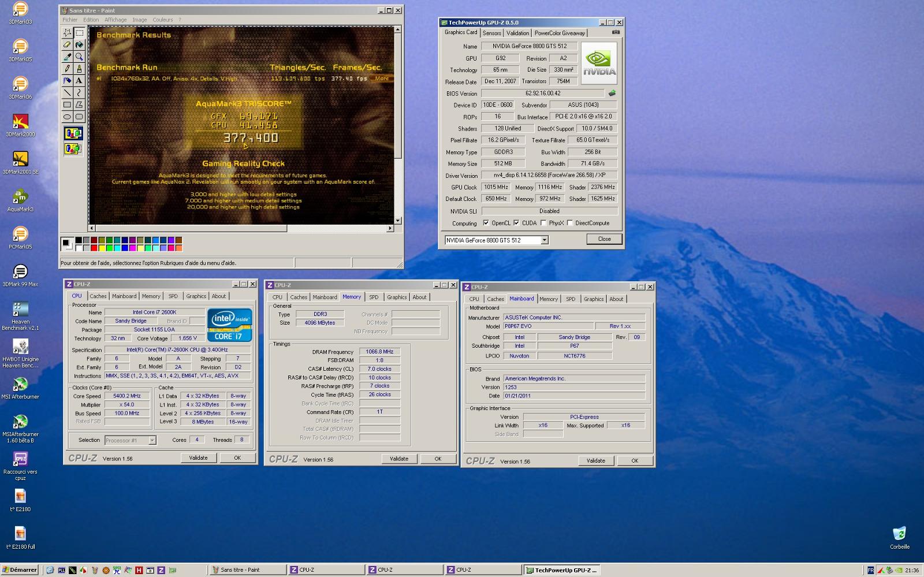924x577 pixels.
Task: Switch to TechPowerUp GPU-Z taskbar button
Action: [562, 570]
